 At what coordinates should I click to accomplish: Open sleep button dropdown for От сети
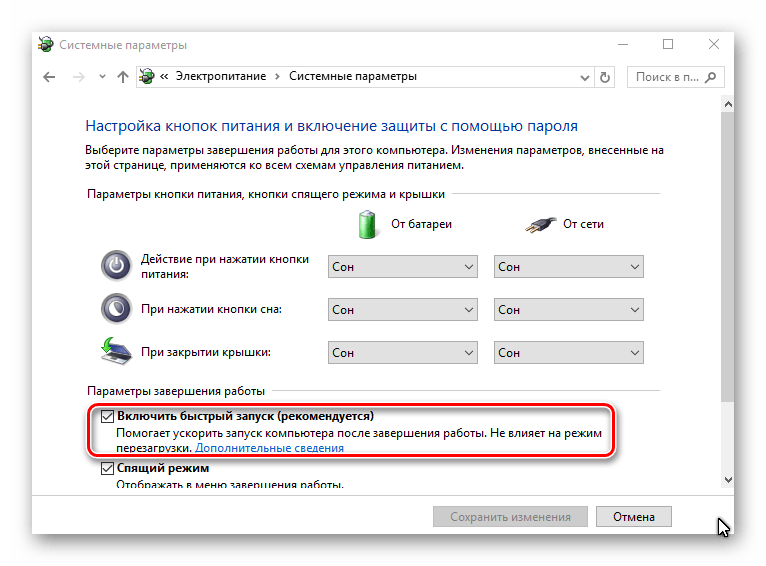click(569, 310)
